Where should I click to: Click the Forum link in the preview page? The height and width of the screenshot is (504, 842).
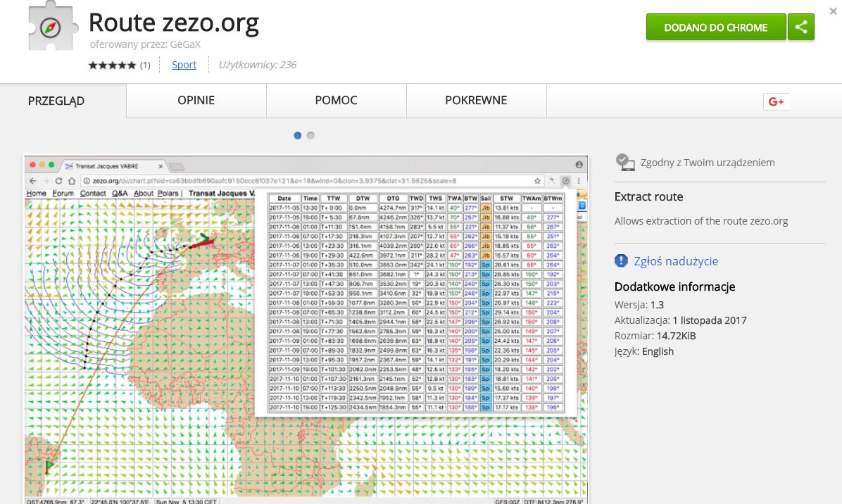[x=63, y=194]
